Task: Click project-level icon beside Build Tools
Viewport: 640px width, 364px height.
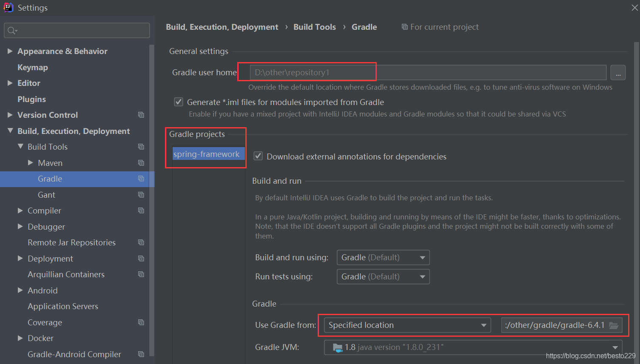Action: click(x=141, y=147)
